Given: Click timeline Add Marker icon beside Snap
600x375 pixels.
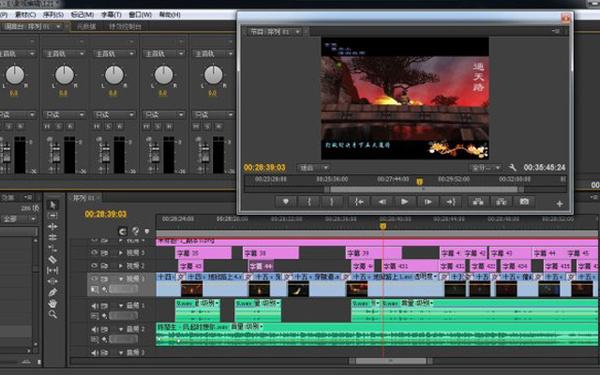Looking at the screenshot, I should (x=147, y=231).
